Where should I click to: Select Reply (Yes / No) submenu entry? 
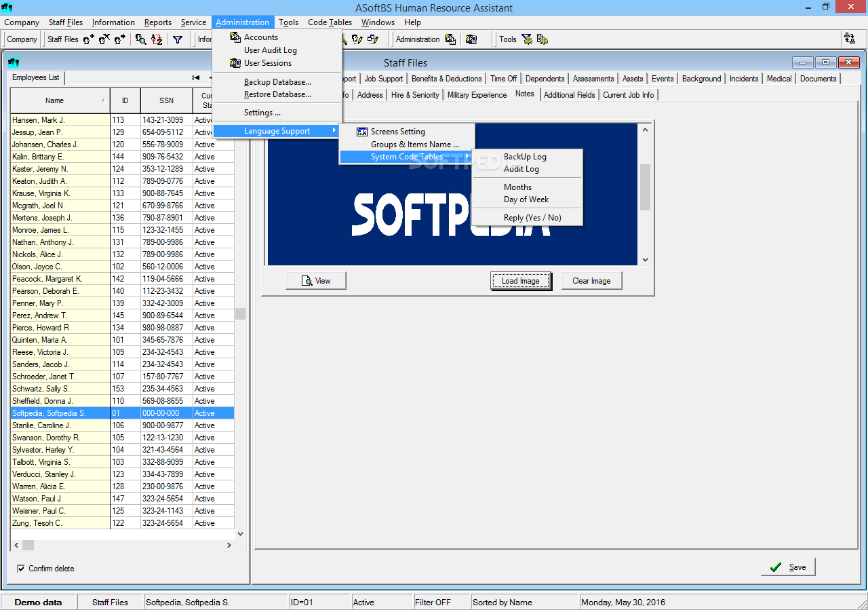[x=527, y=218]
